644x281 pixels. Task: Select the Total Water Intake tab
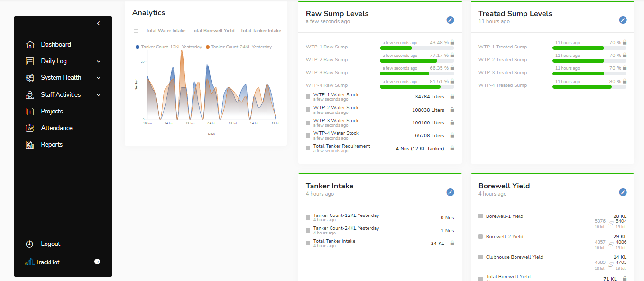click(x=166, y=31)
